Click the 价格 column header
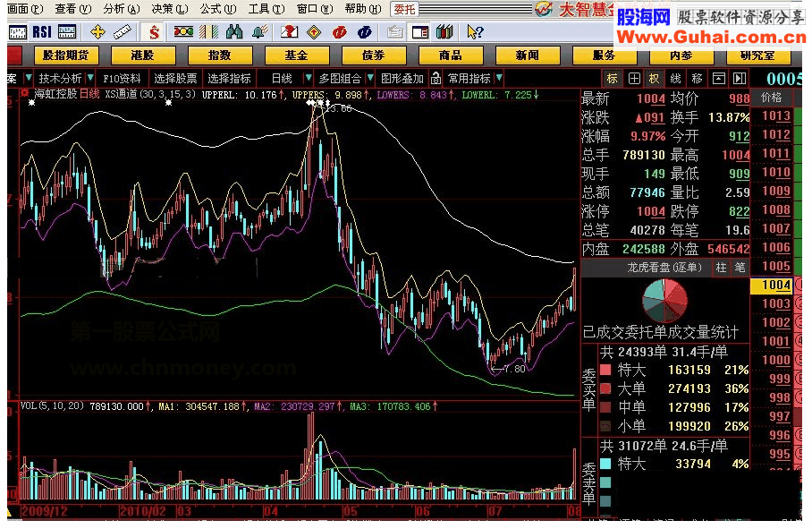Image resolution: width=812 pixels, height=529 pixels. 771,97
